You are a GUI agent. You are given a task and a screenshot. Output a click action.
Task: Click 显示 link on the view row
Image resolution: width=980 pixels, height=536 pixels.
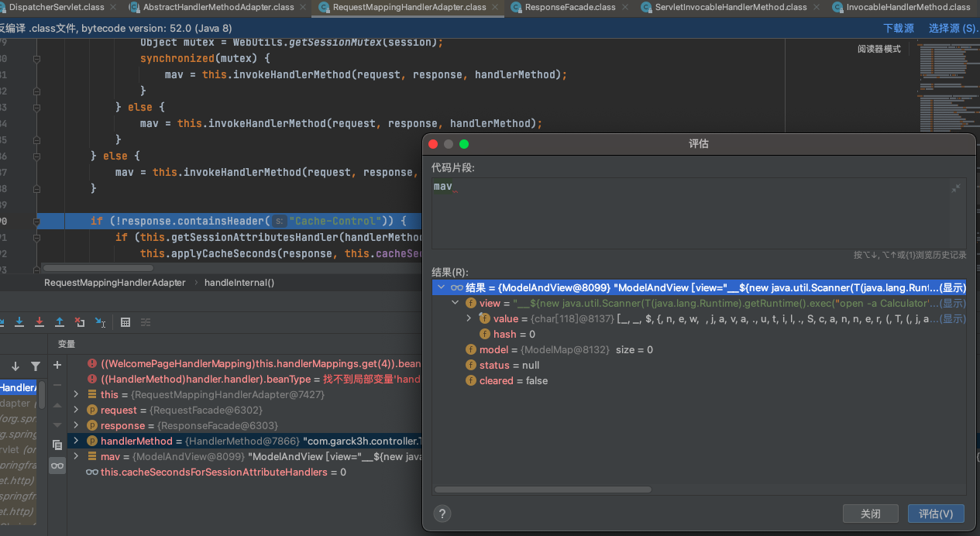click(953, 303)
